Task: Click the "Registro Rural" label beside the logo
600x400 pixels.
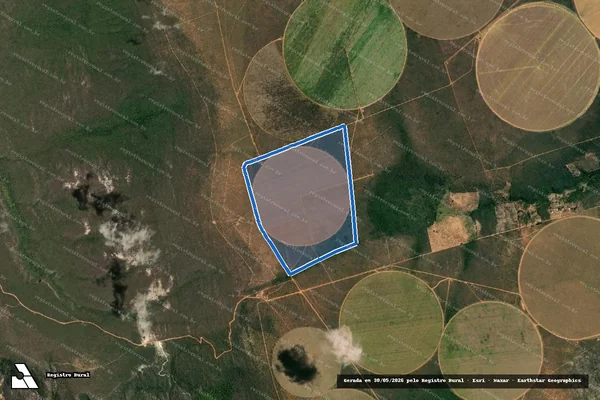Action: pos(68,375)
